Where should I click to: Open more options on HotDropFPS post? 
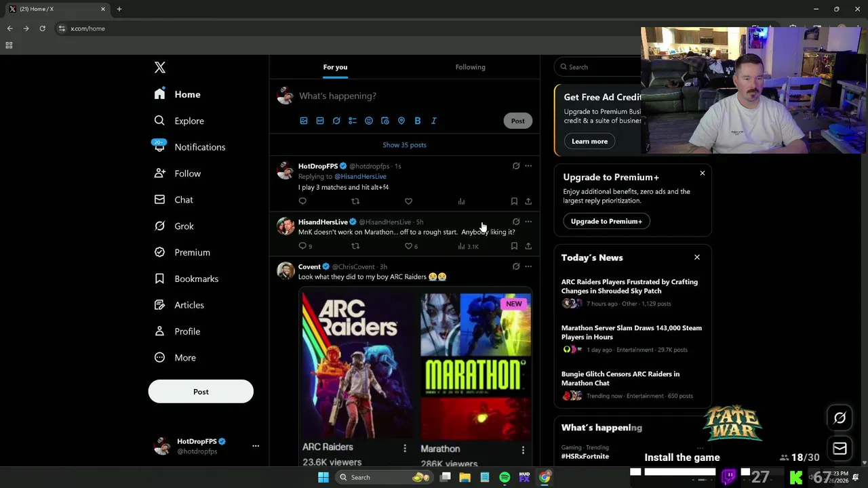click(x=528, y=166)
